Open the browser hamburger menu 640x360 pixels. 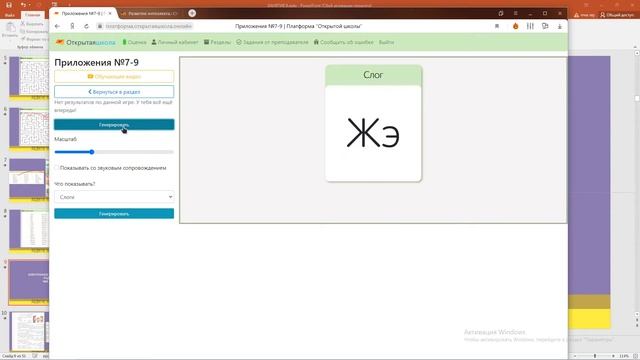point(516,13)
